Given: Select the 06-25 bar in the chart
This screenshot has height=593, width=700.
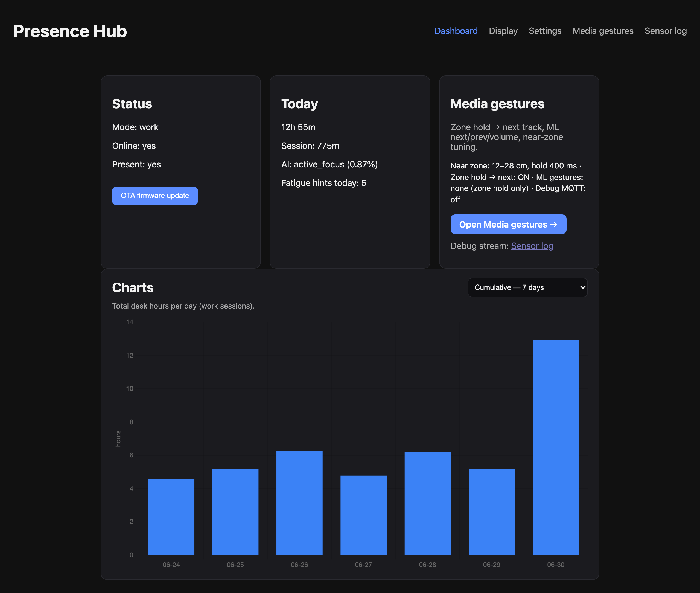Looking at the screenshot, I should 235,512.
